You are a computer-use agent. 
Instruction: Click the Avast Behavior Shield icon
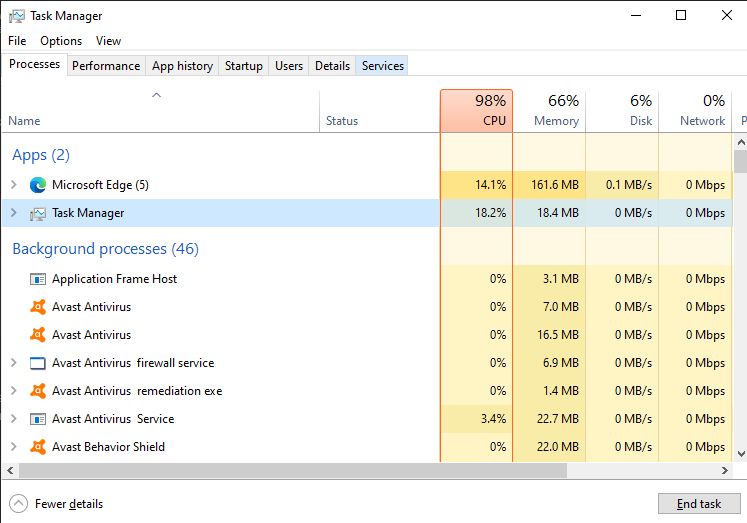38,447
